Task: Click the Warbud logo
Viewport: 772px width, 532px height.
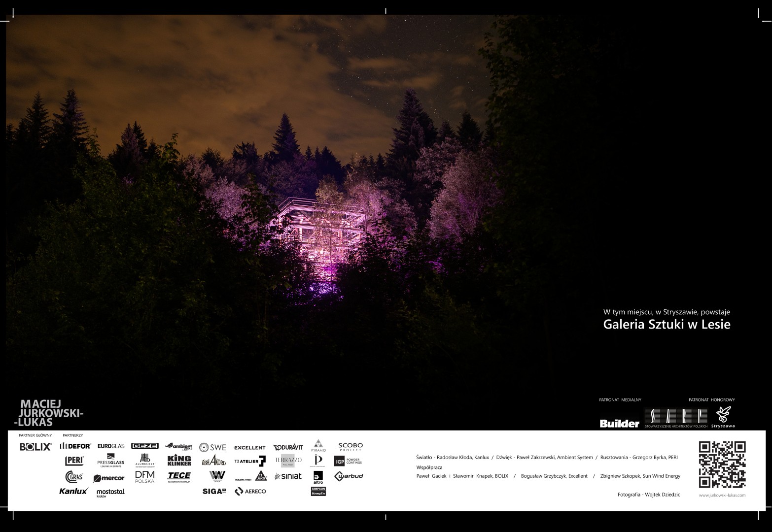Action: [x=349, y=476]
